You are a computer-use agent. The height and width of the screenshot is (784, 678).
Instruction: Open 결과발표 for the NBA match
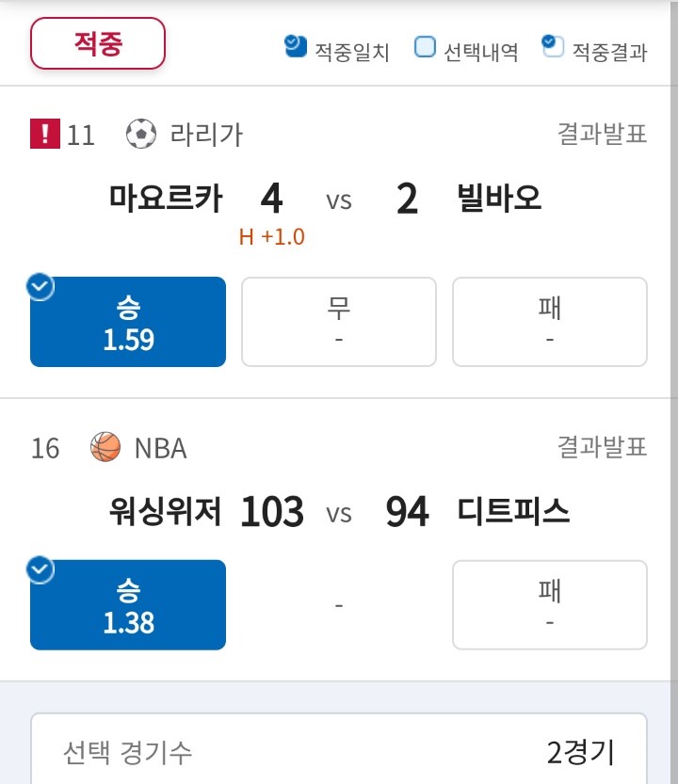(602, 446)
